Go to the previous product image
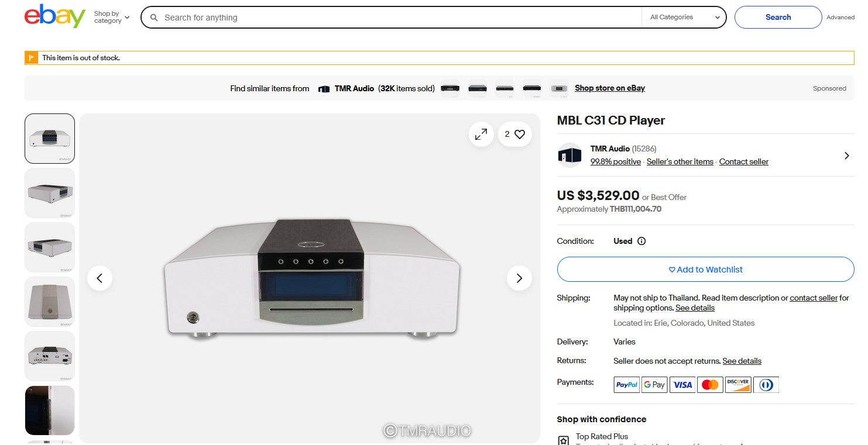This screenshot has width=868, height=445. pos(100,278)
